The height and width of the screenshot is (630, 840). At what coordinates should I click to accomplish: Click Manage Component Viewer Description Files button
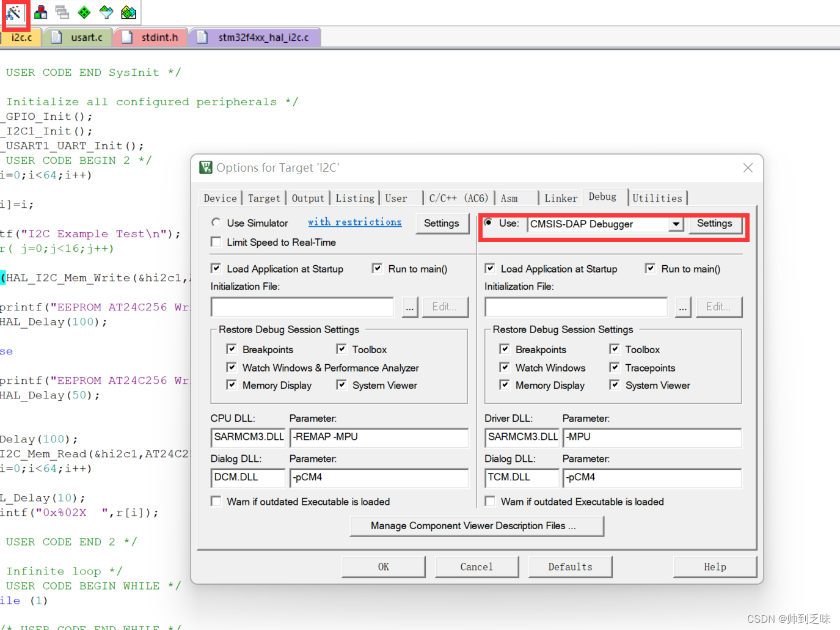coord(477,526)
